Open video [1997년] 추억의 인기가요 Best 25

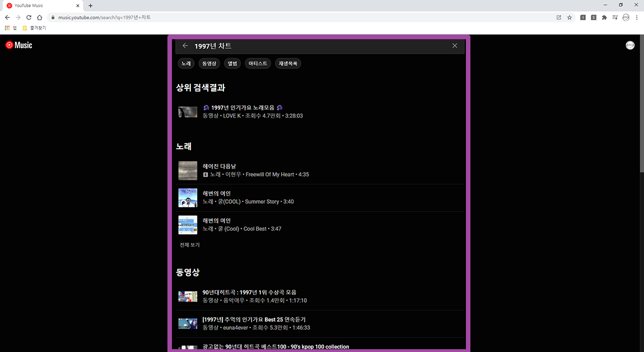click(x=254, y=319)
